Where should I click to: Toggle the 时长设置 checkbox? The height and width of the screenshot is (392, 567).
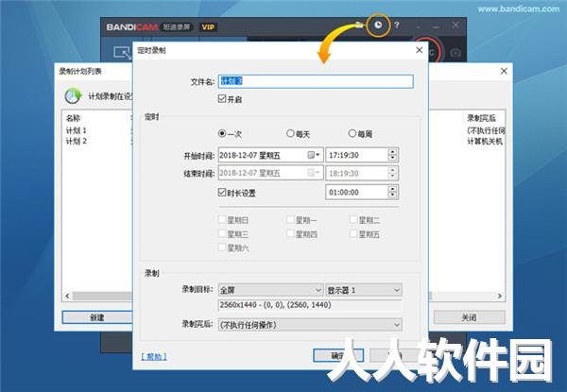tap(222, 192)
